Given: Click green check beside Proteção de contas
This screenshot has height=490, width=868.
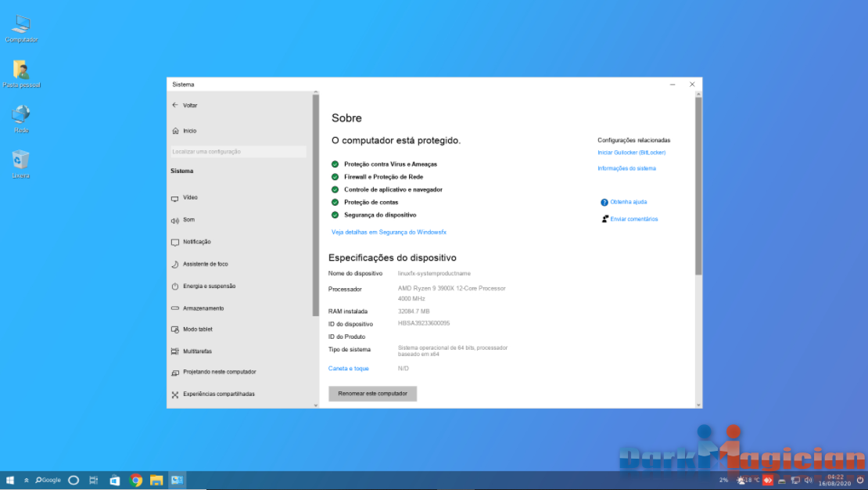Looking at the screenshot, I should [335, 202].
